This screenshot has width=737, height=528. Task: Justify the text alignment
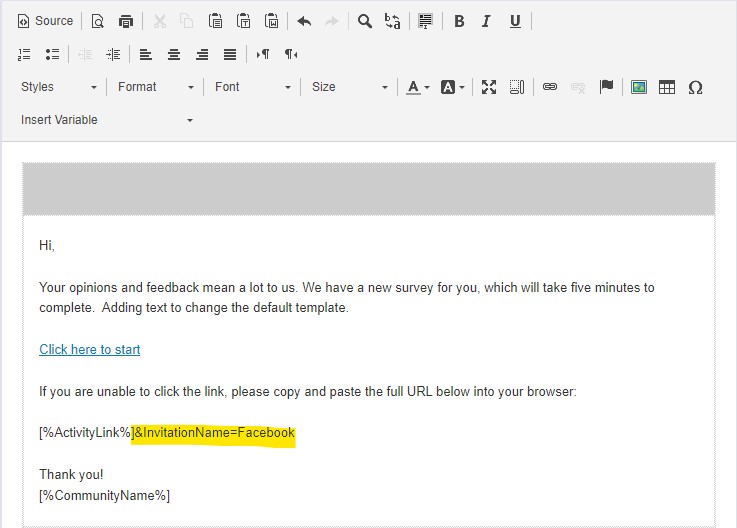[230, 55]
